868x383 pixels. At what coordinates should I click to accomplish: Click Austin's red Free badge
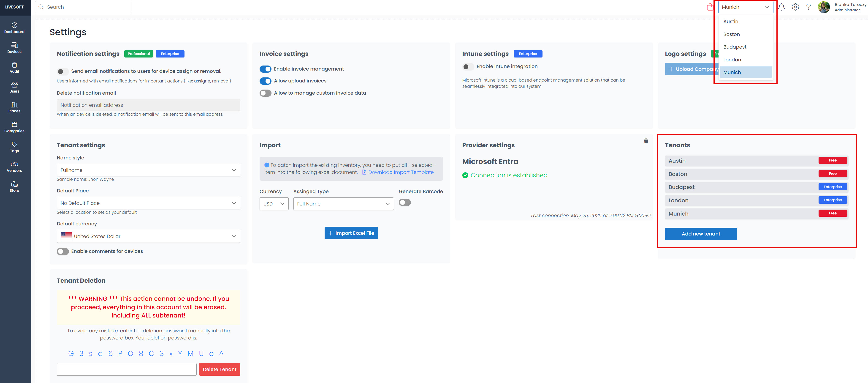(x=832, y=161)
